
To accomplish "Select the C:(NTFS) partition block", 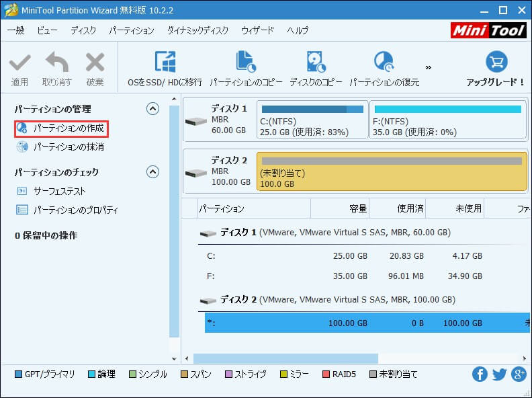I will pos(312,120).
